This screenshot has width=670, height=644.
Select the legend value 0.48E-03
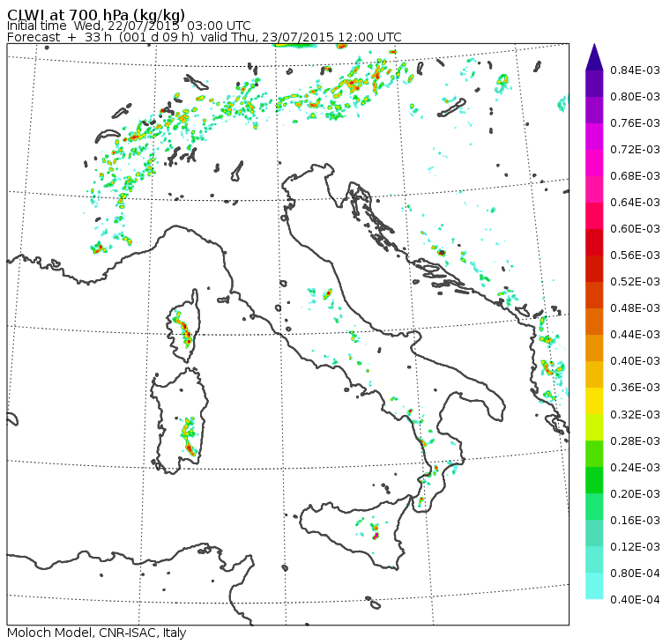coord(635,308)
